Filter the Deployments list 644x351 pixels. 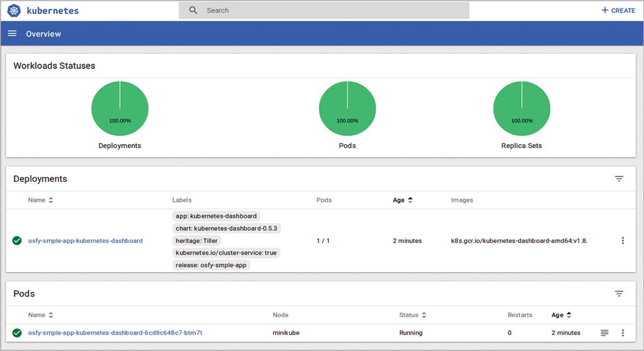(x=618, y=179)
